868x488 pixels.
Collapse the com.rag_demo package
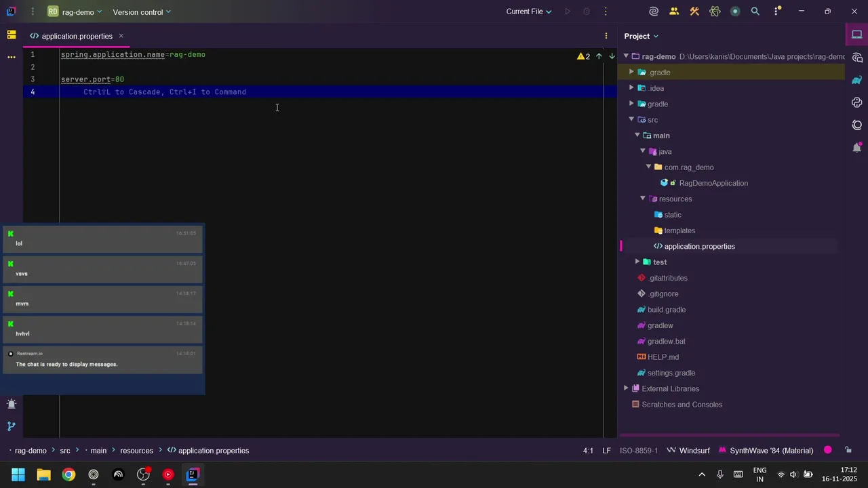(648, 167)
